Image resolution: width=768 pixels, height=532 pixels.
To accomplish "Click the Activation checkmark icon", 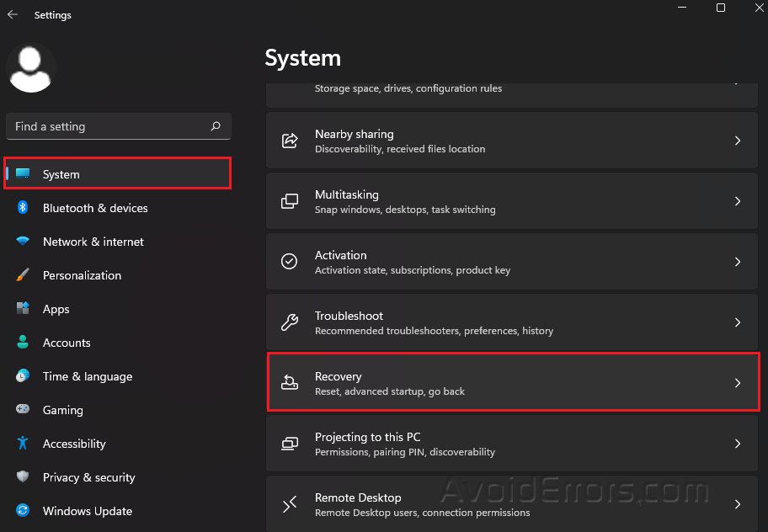I will pos(290,262).
